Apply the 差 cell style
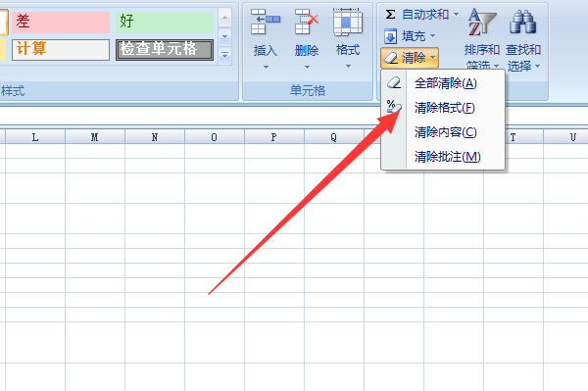The image size is (588, 391). tap(61, 22)
